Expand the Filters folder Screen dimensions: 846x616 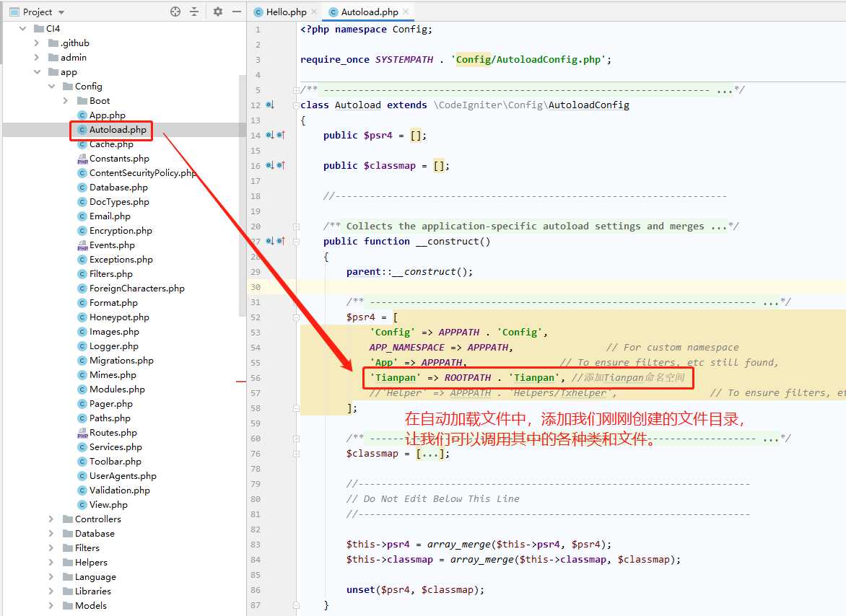point(51,548)
